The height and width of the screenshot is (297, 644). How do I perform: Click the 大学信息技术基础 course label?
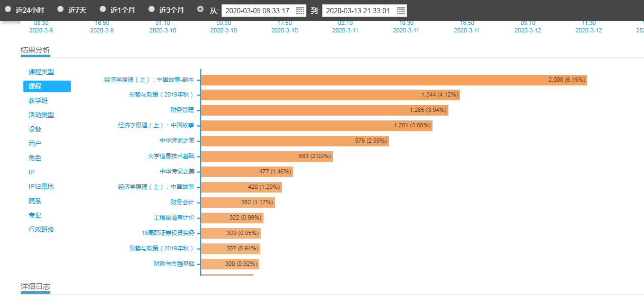click(x=171, y=156)
